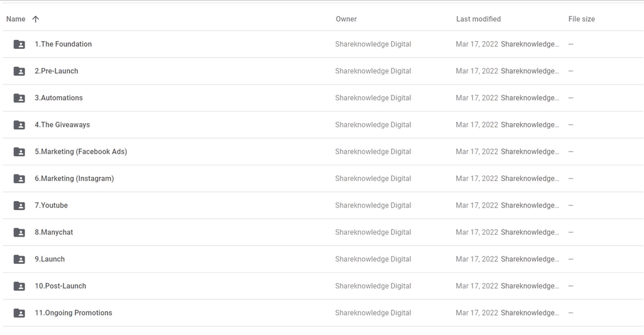Click the Mar 17, 2022 date in the 7.Youtube row

[477, 205]
